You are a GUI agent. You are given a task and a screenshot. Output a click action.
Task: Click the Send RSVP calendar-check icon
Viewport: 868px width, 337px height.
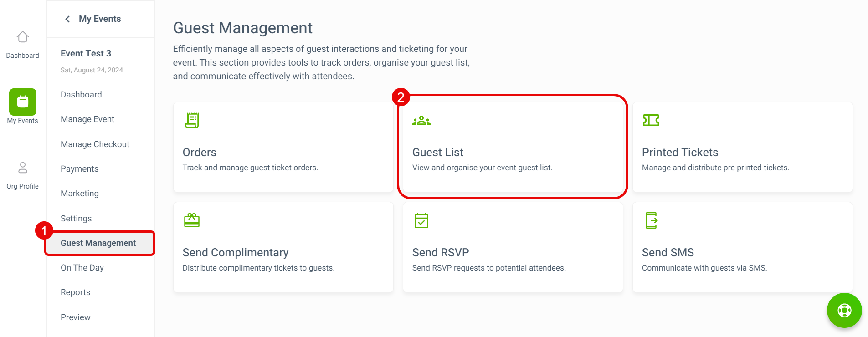(421, 220)
